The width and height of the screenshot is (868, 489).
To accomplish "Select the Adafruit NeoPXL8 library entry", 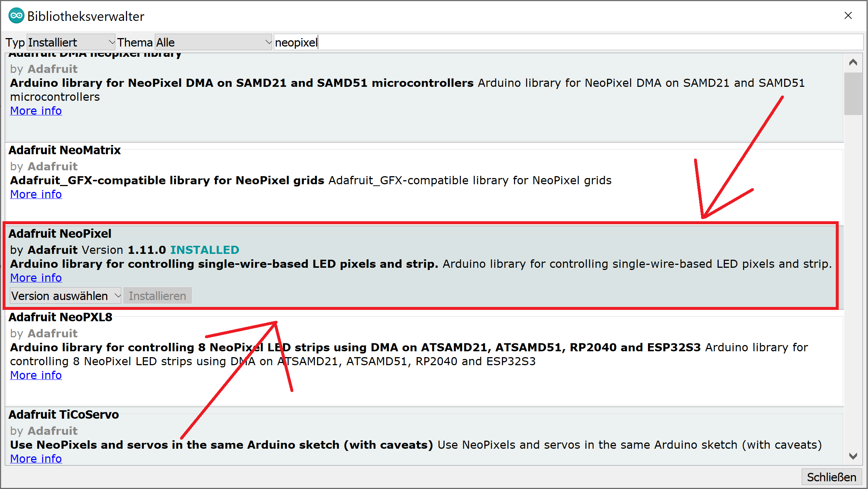I will click(60, 317).
